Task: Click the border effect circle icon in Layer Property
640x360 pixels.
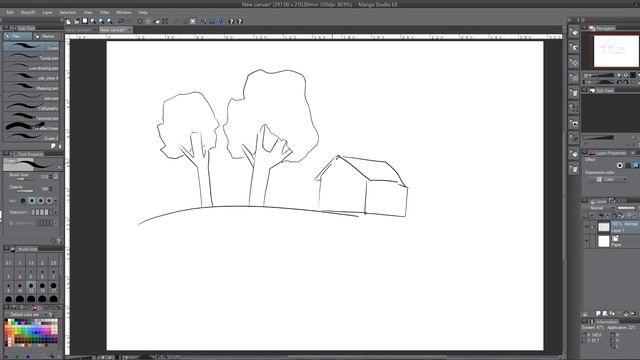Action: coord(620,165)
